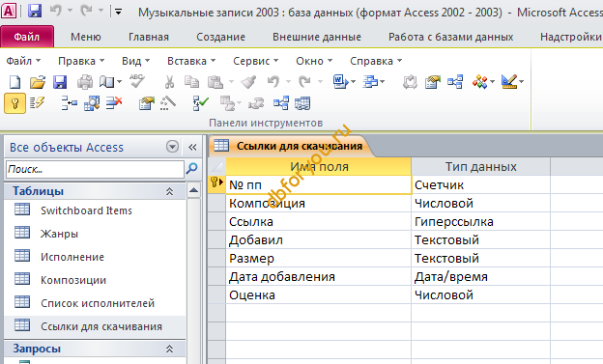Open a database with the folder icon
Image resolution: width=603 pixels, height=364 pixels.
38,82
